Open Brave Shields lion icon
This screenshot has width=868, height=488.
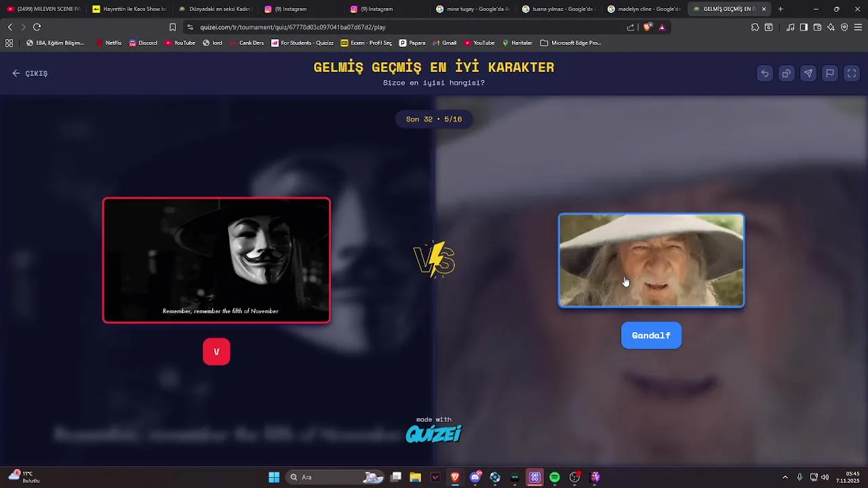coord(647,27)
